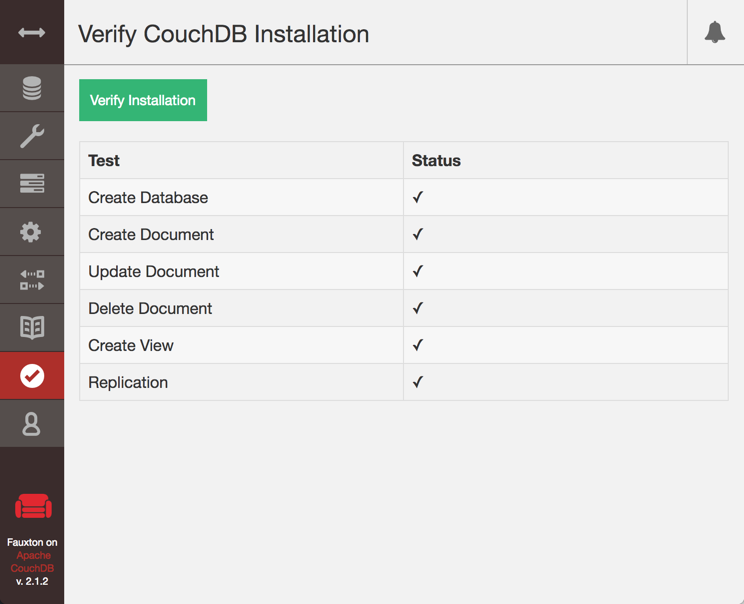
Task: Go to Active Tasks in the sidebar
Action: pos(31,184)
